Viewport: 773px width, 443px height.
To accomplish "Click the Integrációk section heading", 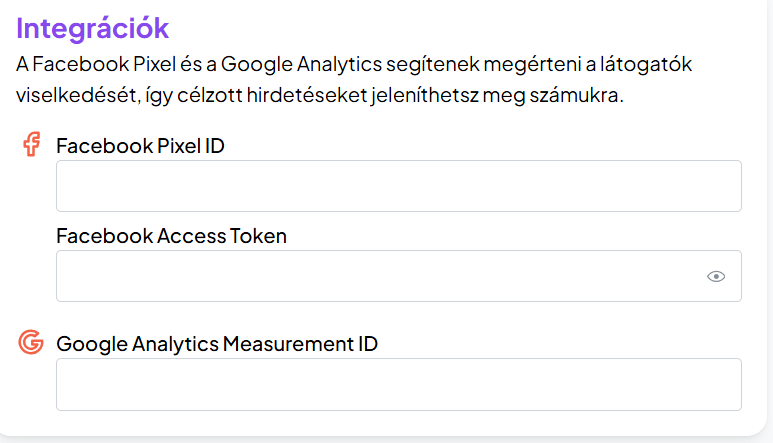I will coord(93,28).
